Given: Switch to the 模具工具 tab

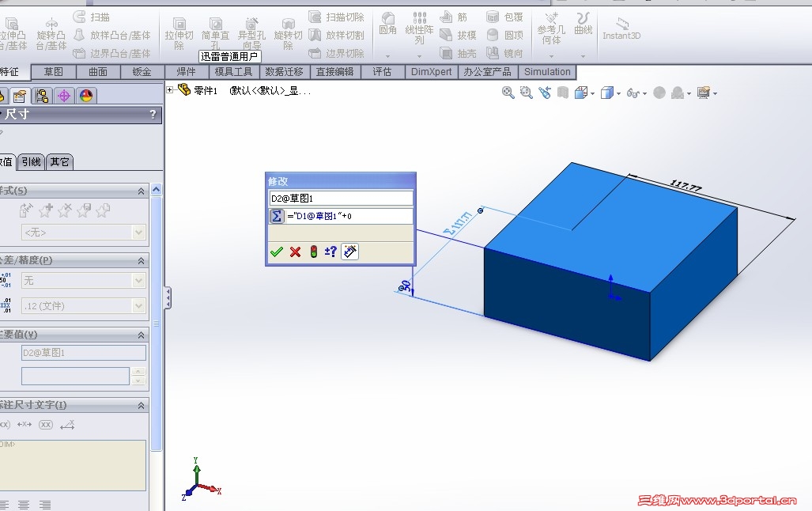Looking at the screenshot, I should click(233, 72).
